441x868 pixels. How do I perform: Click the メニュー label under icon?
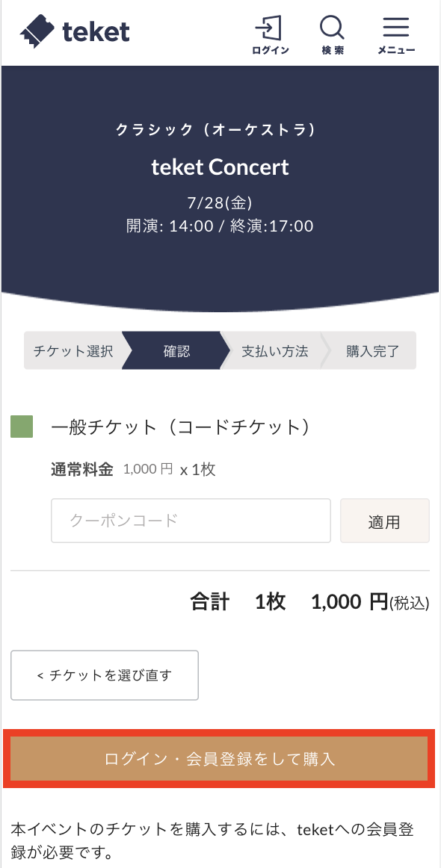point(396,50)
